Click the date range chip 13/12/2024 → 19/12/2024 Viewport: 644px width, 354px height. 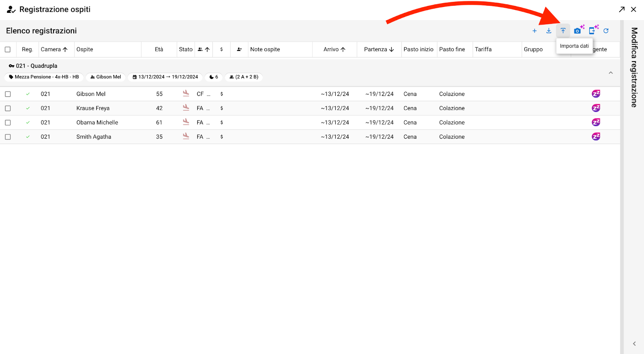pyautogui.click(x=165, y=77)
